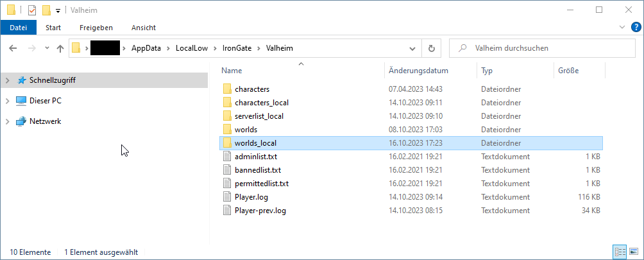This screenshot has height=260, width=644.
Task: Switch to the Ansicht ribbon tab
Action: [x=143, y=28]
